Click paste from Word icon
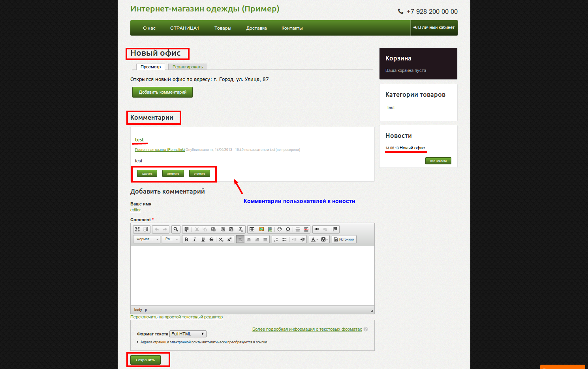This screenshot has width=588, height=369. pyautogui.click(x=231, y=229)
